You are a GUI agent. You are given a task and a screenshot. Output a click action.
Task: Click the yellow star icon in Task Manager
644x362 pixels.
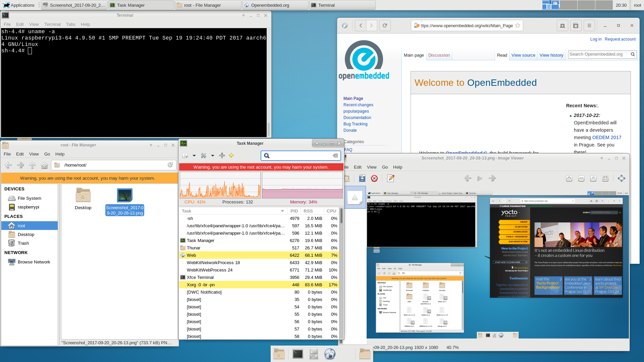(x=231, y=156)
